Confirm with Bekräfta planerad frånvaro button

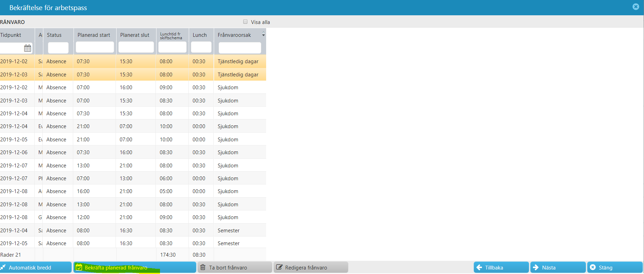pyautogui.click(x=135, y=267)
